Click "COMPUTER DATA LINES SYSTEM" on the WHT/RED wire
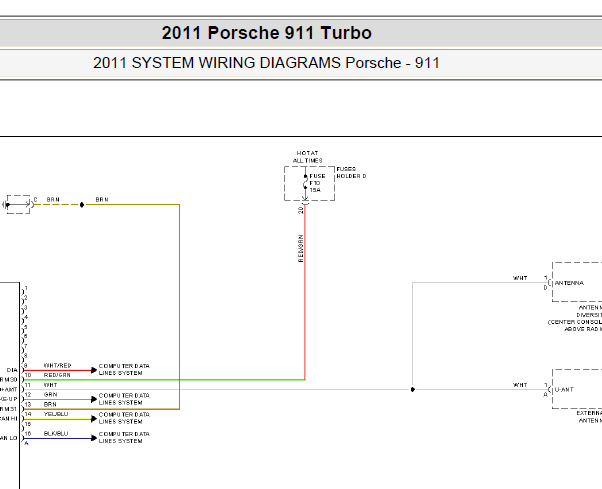The height and width of the screenshot is (489, 602). (124, 370)
